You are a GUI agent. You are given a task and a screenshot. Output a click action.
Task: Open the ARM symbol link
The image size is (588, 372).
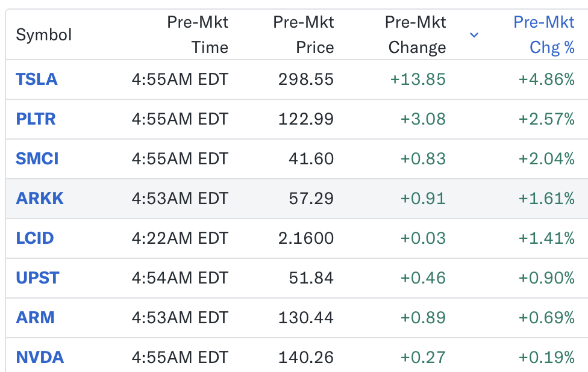click(36, 318)
